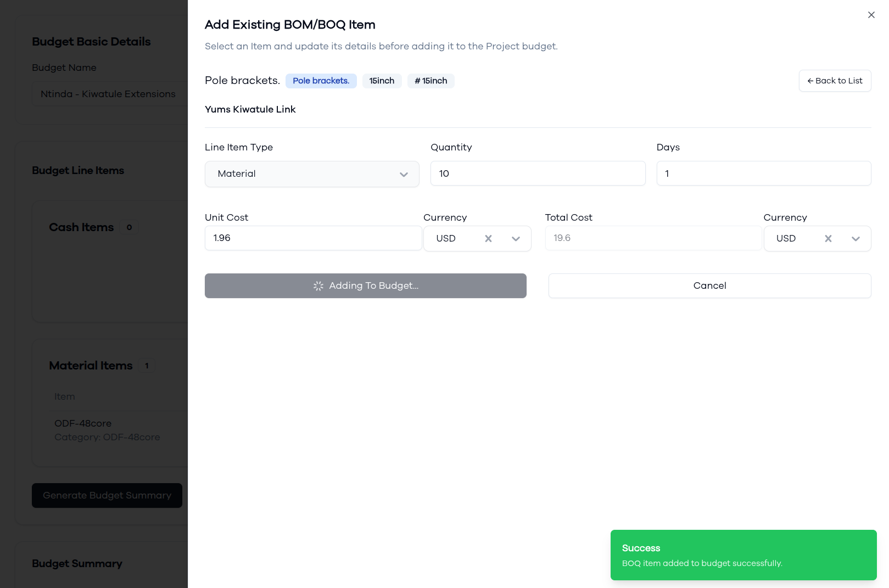Click the Success notification toast
This screenshot has width=889, height=588.
(x=743, y=555)
